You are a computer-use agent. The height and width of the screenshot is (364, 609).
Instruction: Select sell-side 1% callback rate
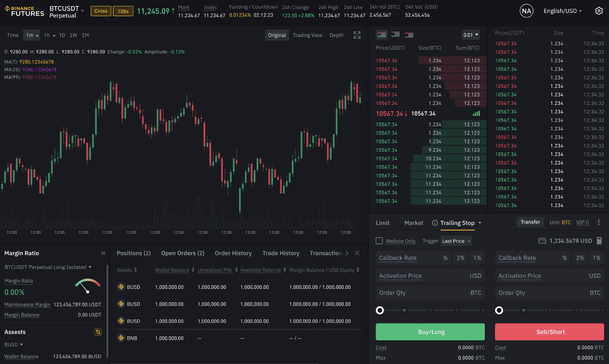596,258
